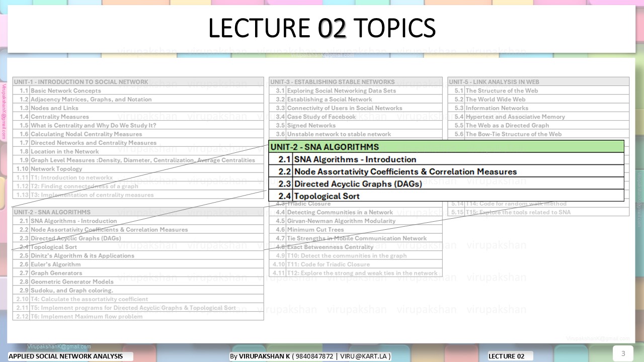Click row 5.15 T15: Explore the tools related to SNA

(x=538, y=212)
